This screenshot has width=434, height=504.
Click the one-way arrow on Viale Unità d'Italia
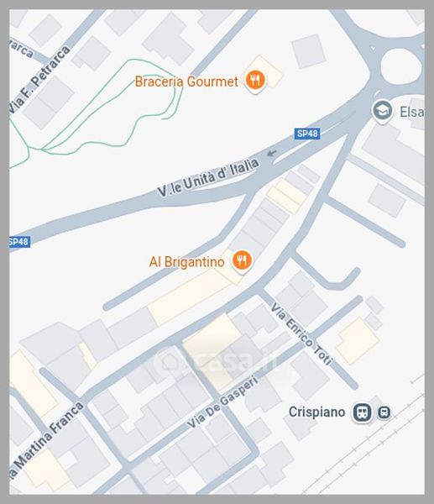pos(272,153)
